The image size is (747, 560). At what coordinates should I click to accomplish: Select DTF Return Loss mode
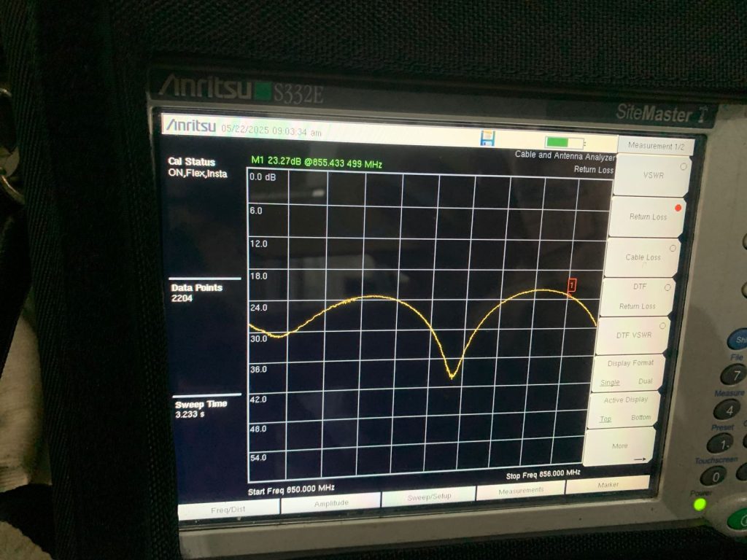[638, 296]
